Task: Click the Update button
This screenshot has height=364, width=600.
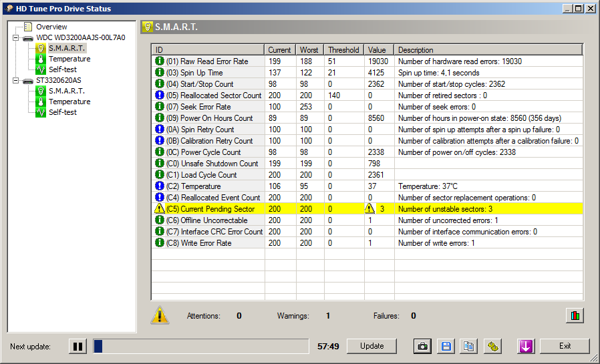Action: (x=371, y=346)
